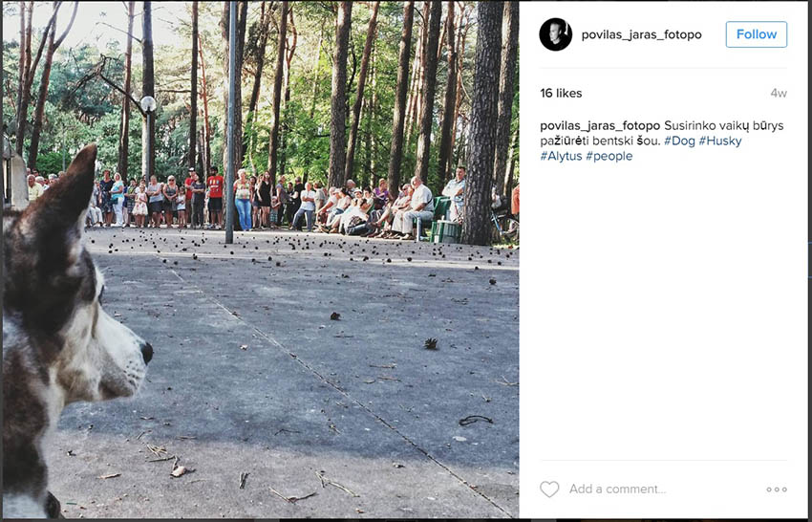Open the #Husky hashtag
This screenshot has height=522, width=812.
click(x=720, y=141)
